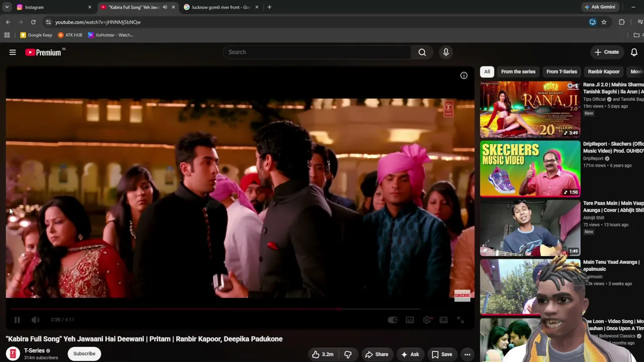Open player settings gear
The height and width of the screenshot is (362, 644).
pyautogui.click(x=427, y=320)
